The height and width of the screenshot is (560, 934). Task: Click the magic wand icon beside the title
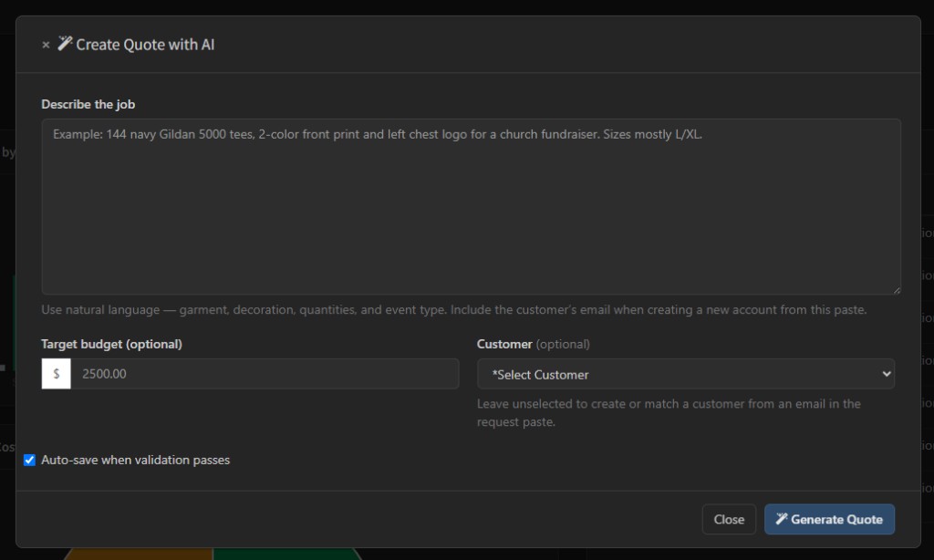pos(65,44)
